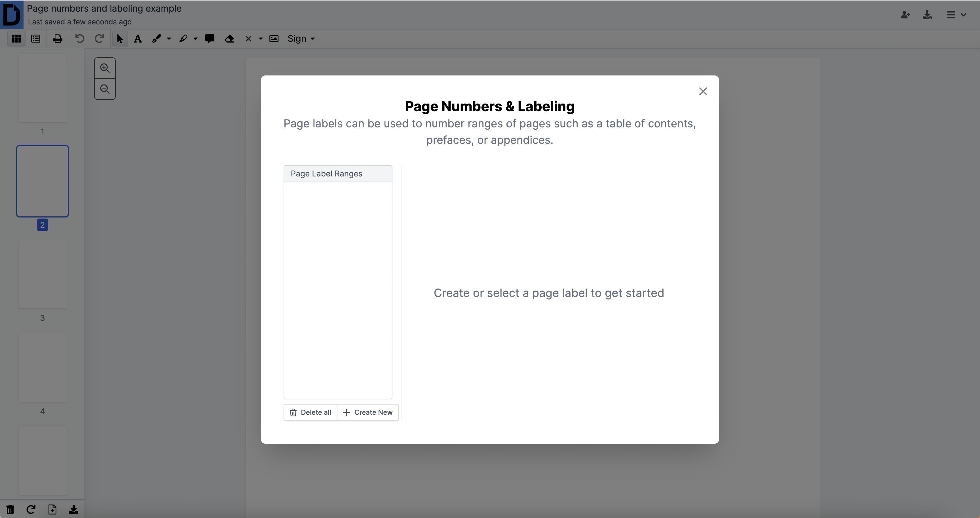This screenshot has width=980, height=518.
Task: Click the zoom in magnifier button
Action: 105,68
